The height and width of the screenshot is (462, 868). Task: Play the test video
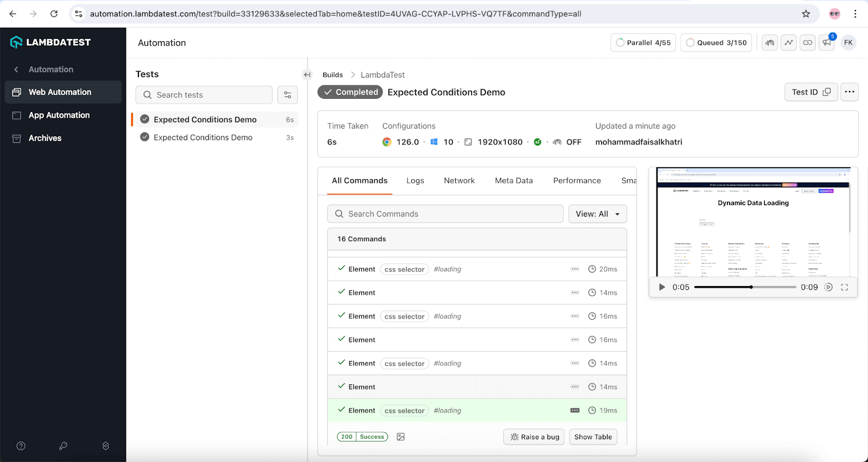point(661,287)
